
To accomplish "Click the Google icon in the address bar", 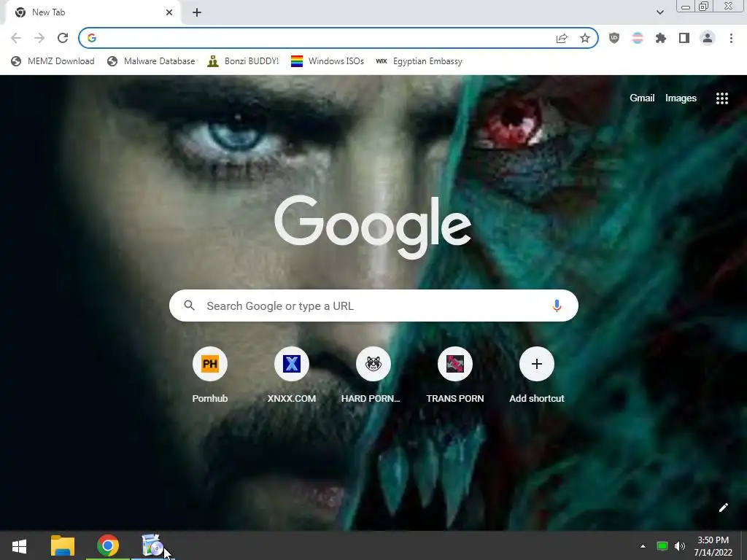I will tap(92, 38).
